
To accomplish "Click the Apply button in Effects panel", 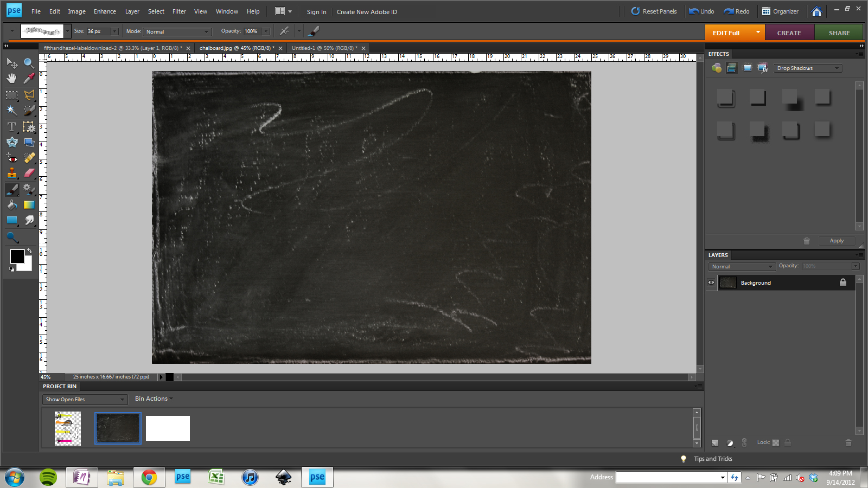I will pos(836,241).
